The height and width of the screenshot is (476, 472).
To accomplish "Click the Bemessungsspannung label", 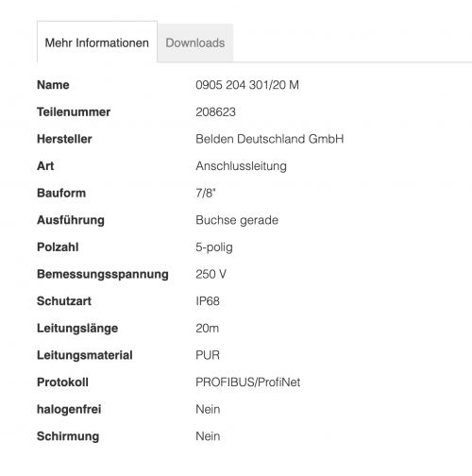I will (103, 274).
